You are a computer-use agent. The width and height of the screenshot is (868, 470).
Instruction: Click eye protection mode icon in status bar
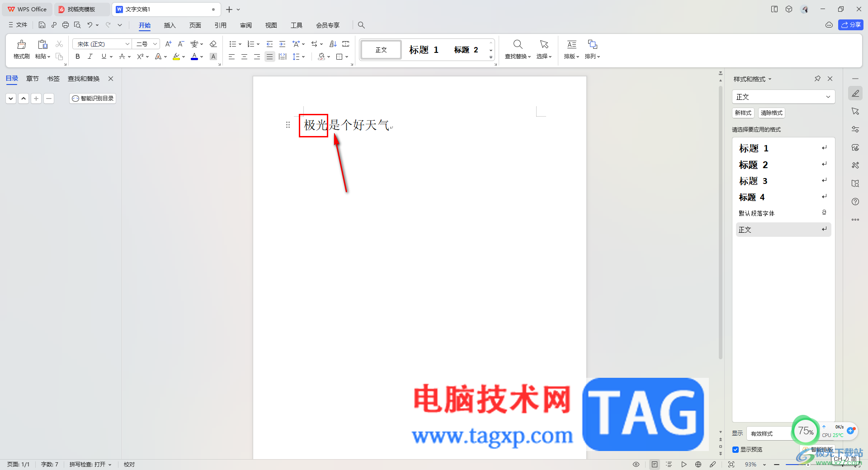tap(636, 465)
